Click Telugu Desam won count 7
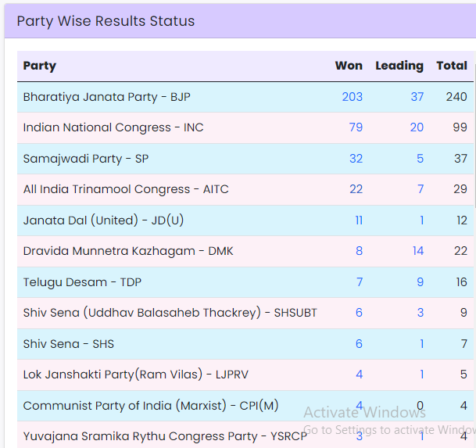Viewport: 476px width, 448px height. click(359, 282)
